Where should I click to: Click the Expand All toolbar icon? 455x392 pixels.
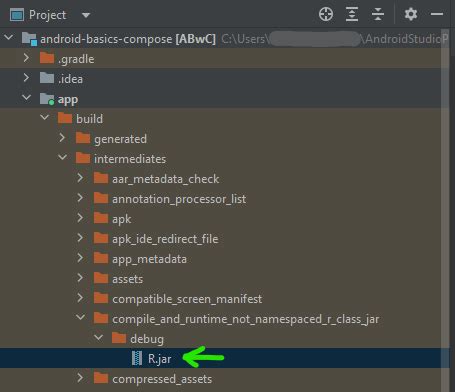click(352, 14)
